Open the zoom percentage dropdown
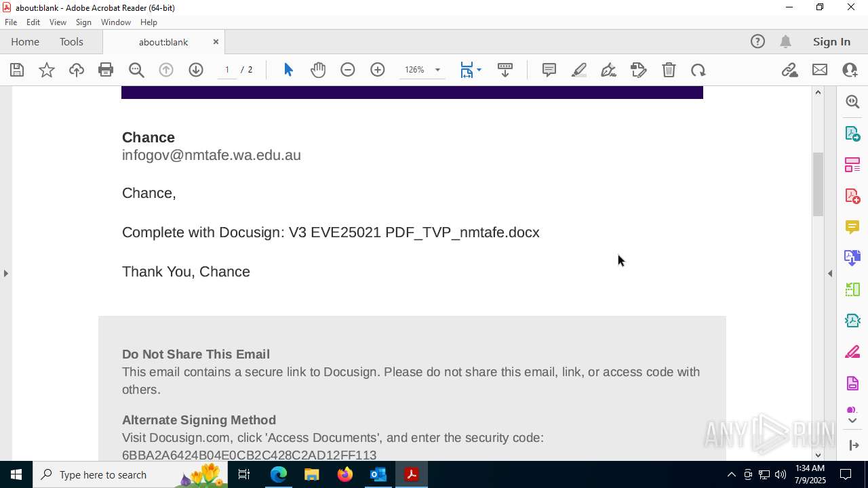This screenshot has height=488, width=868. (437, 70)
